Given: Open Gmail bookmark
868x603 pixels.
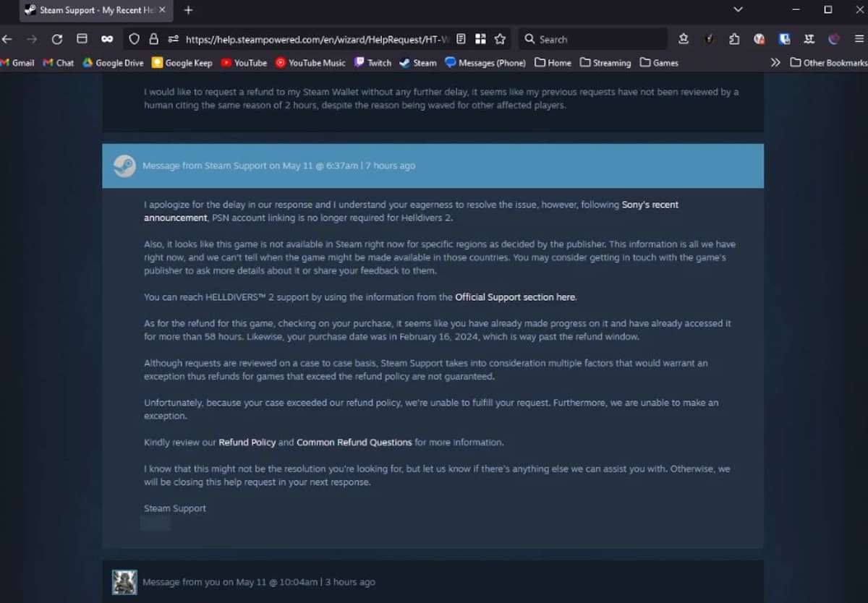Looking at the screenshot, I should pyautogui.click(x=17, y=63).
